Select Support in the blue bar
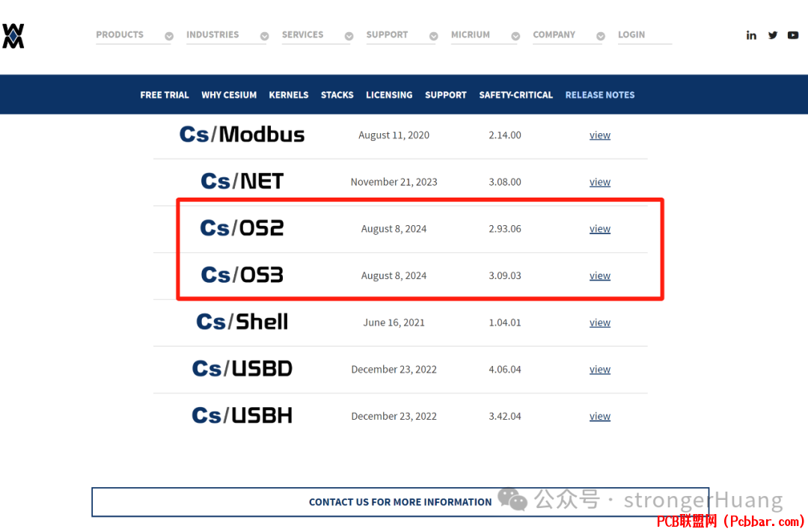The image size is (808, 532). (446, 95)
